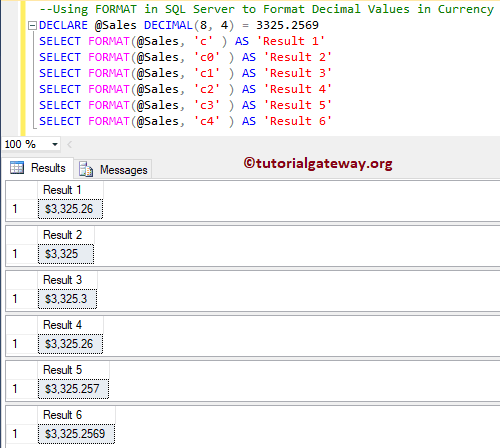Select the Result 3 column header
Screen dimensions: 500x448
click(67, 280)
